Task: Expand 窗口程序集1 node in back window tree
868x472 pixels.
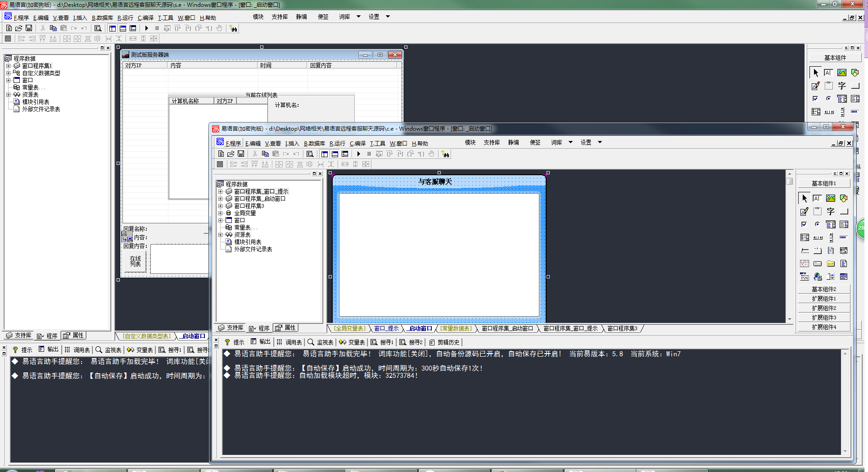Action: point(9,66)
